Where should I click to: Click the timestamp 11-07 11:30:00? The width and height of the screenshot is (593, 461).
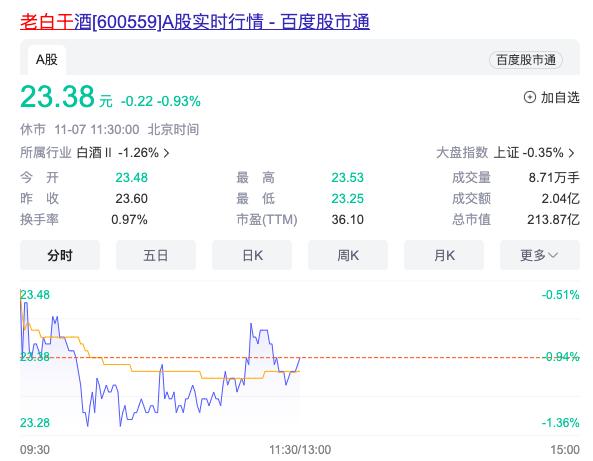97,130
